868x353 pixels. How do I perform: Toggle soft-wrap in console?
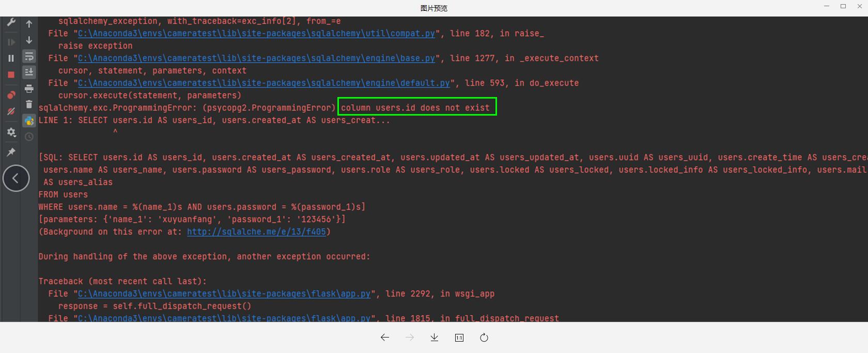[x=29, y=56]
